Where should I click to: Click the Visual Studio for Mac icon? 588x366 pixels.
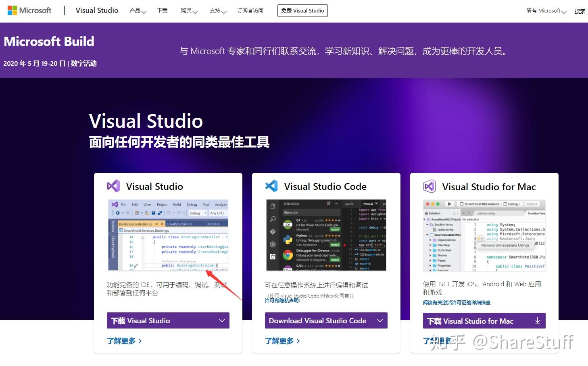(x=429, y=186)
